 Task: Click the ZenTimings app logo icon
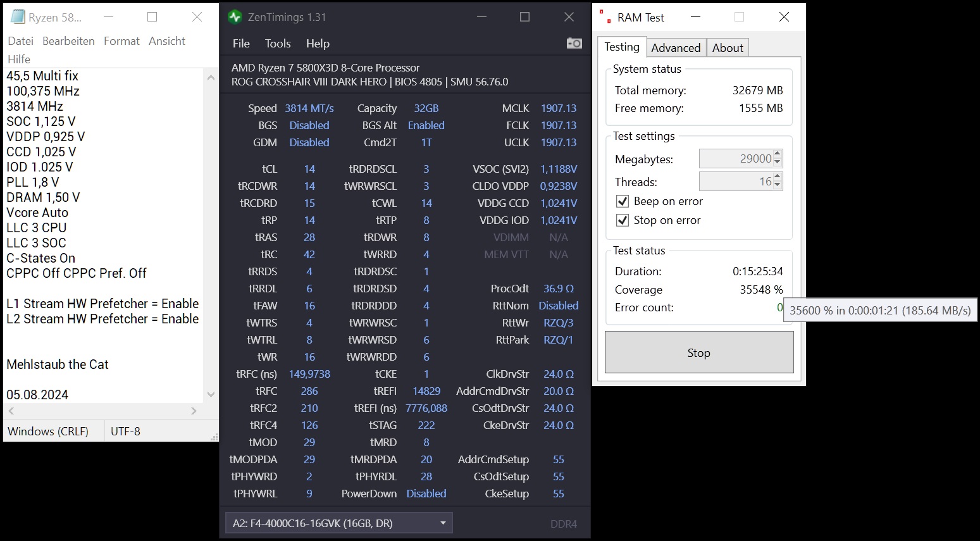pyautogui.click(x=235, y=17)
